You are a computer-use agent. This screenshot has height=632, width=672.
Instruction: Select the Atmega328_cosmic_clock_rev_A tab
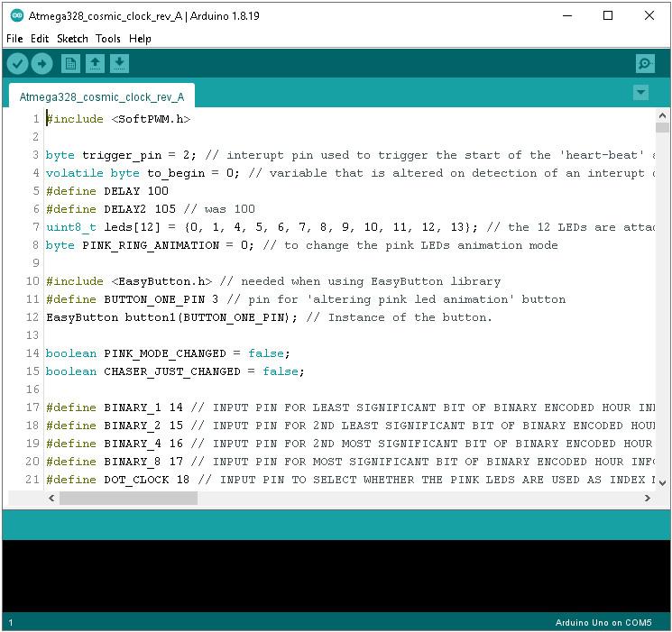click(x=102, y=96)
